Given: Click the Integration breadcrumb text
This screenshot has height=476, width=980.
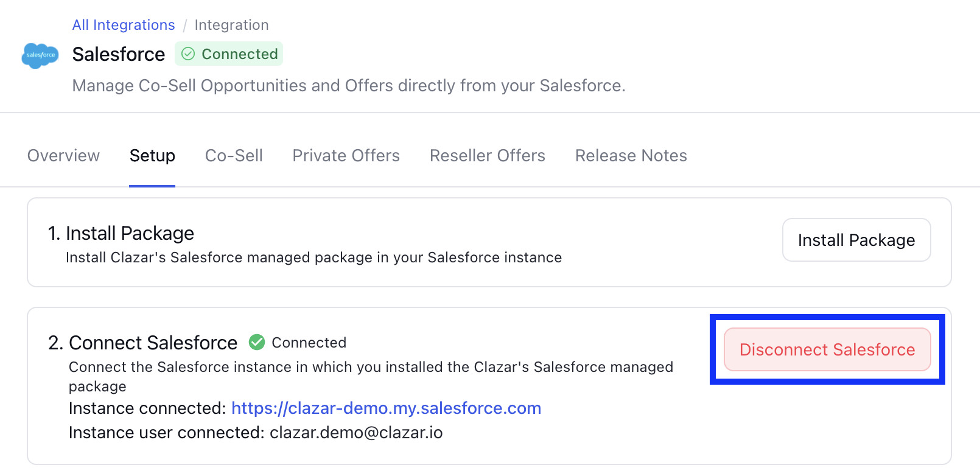Looking at the screenshot, I should click(231, 25).
